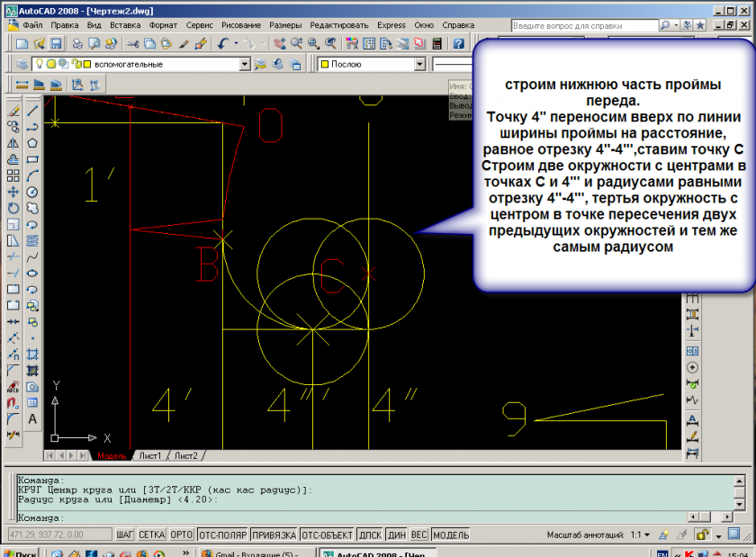
Task: Select the Multiline Text (A) tool
Action: [32, 418]
